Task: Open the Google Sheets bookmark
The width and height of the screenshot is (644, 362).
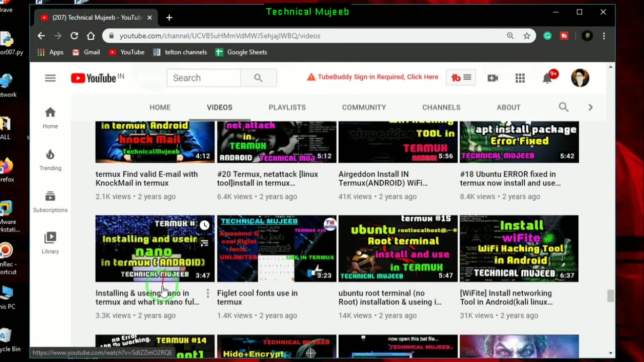Action: click(242, 52)
